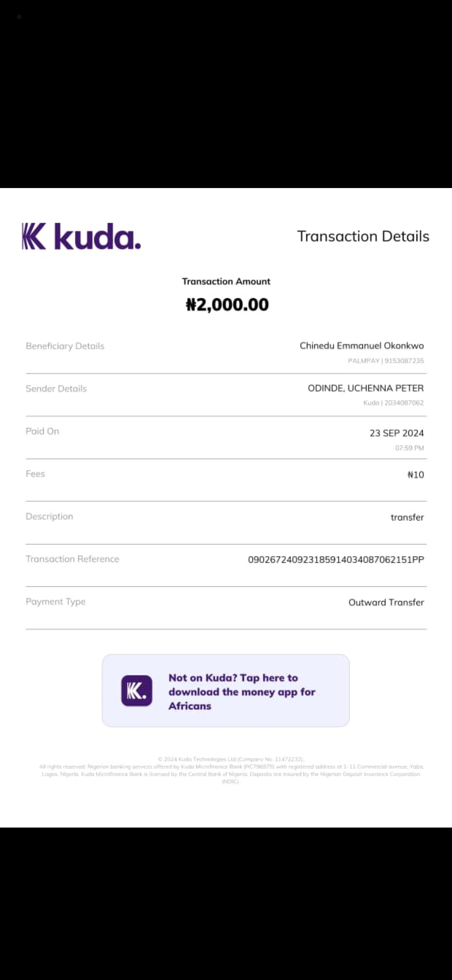
Task: Select the PALMPAY account number text
Action: click(386, 361)
